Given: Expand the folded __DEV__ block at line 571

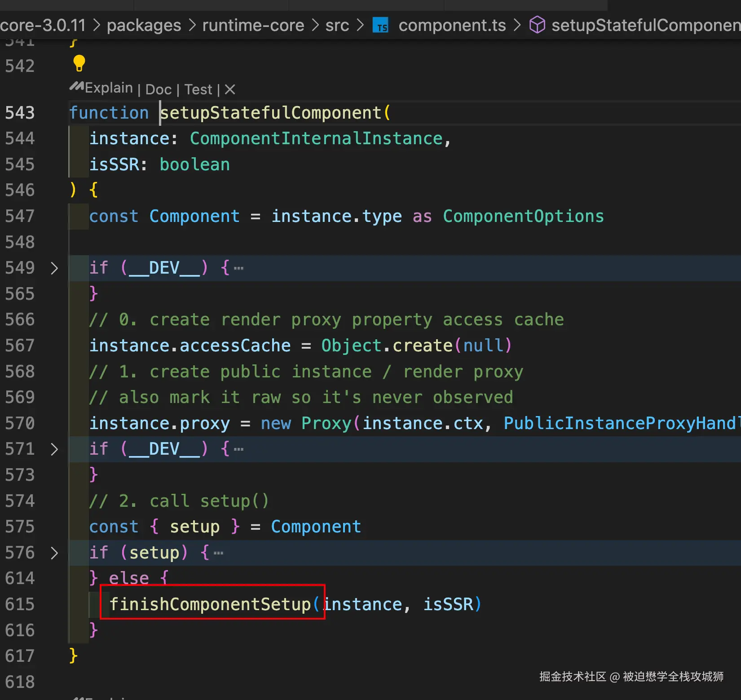Looking at the screenshot, I should [54, 449].
